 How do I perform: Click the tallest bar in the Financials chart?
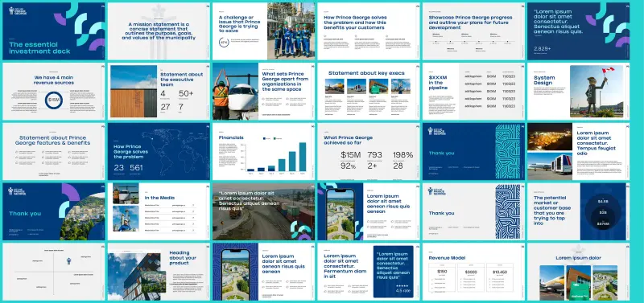pos(303,157)
